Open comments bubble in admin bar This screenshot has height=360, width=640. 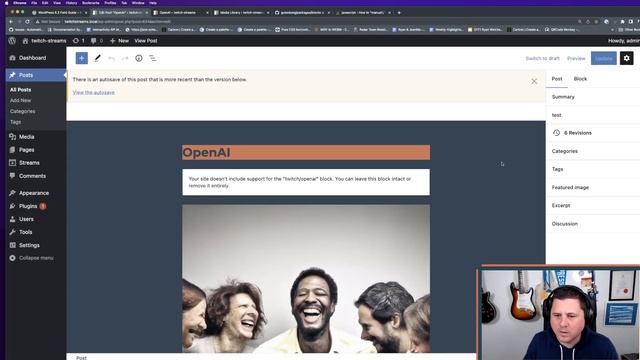pyautogui.click(x=97, y=41)
